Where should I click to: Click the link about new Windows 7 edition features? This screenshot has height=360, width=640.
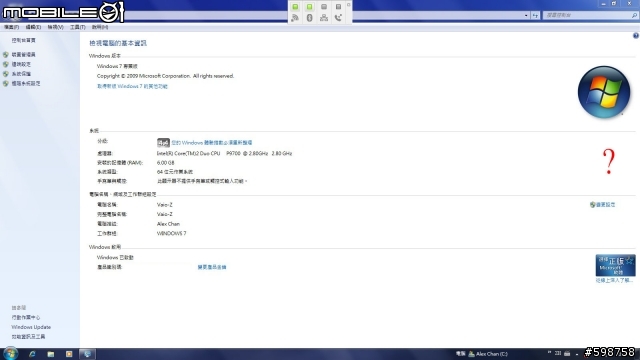point(132,86)
